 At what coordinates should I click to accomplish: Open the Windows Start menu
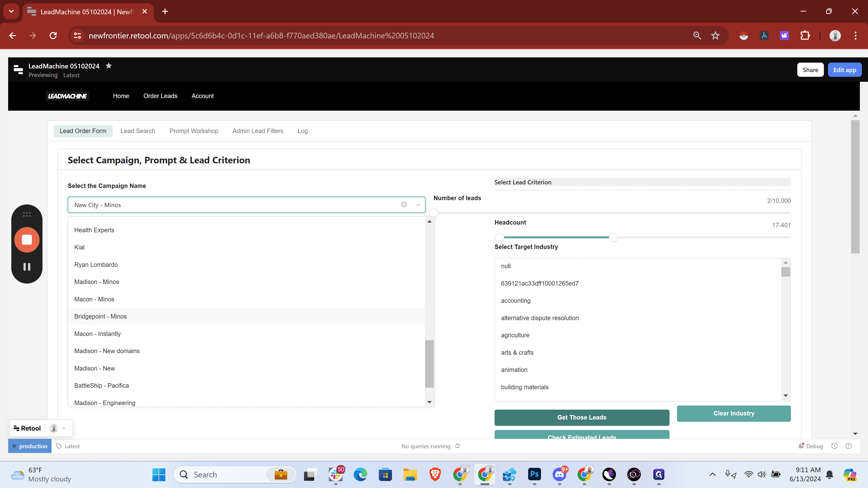(x=159, y=474)
